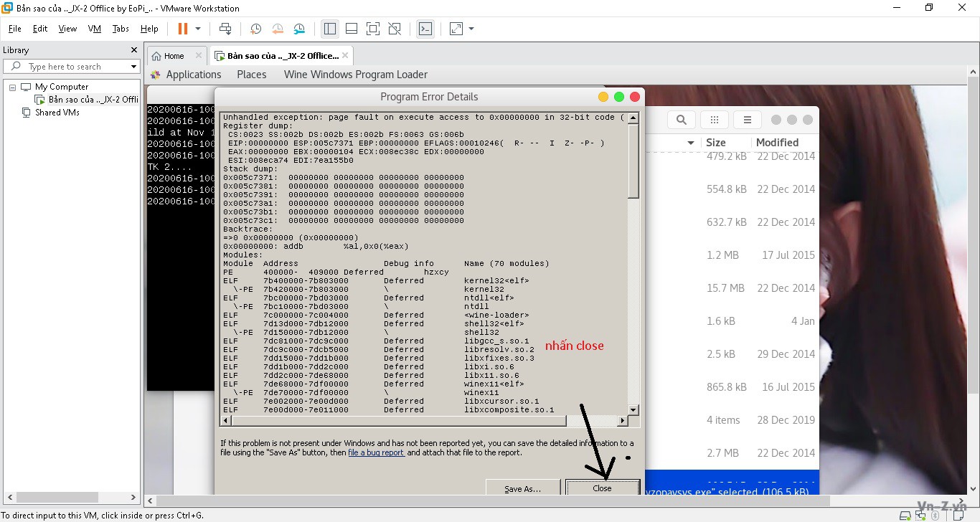Pause the virtual machine with the orange pause icon
The image size is (980, 522).
[182, 29]
